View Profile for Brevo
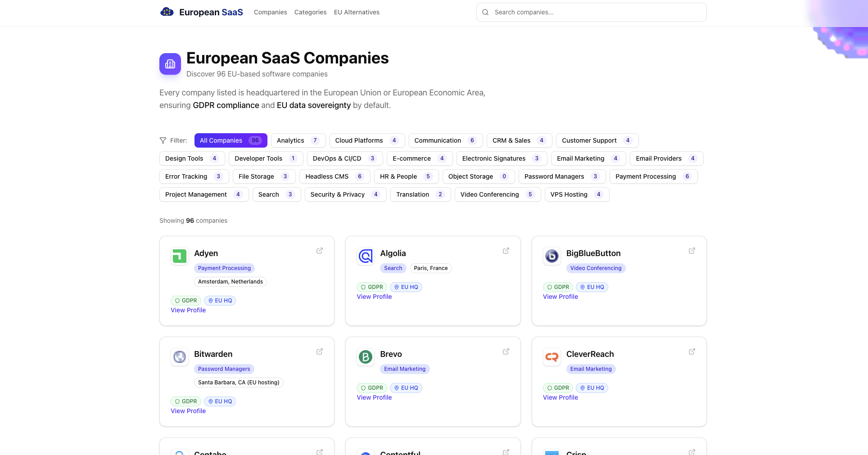This screenshot has height=455, width=868. [374, 397]
